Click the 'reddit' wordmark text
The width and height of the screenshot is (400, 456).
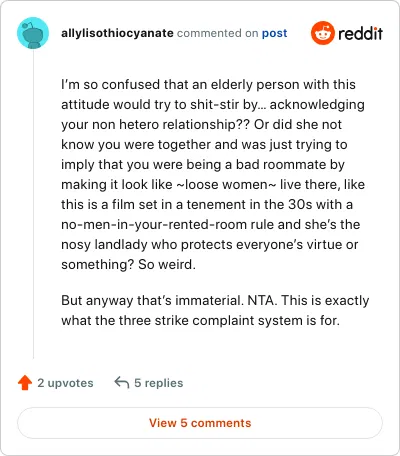tap(360, 33)
